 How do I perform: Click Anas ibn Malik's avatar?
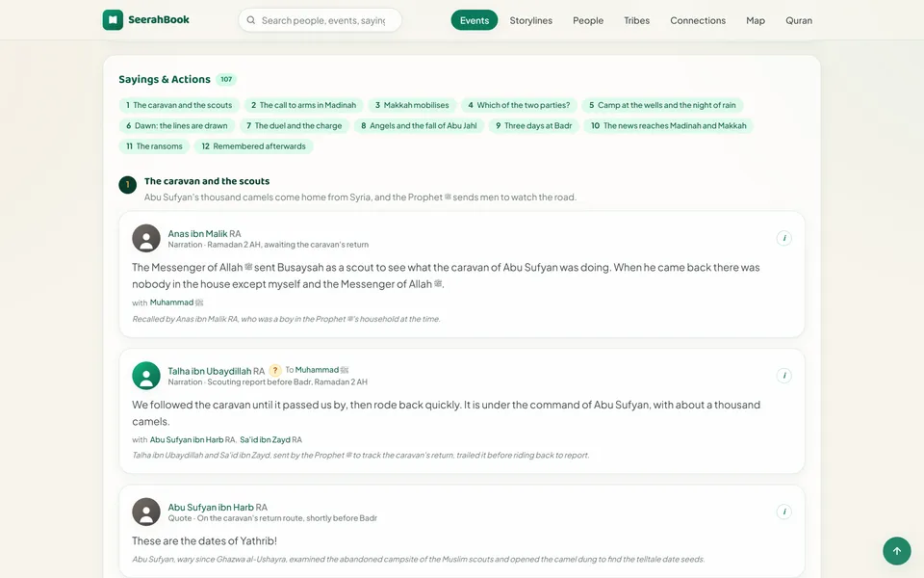(x=146, y=238)
